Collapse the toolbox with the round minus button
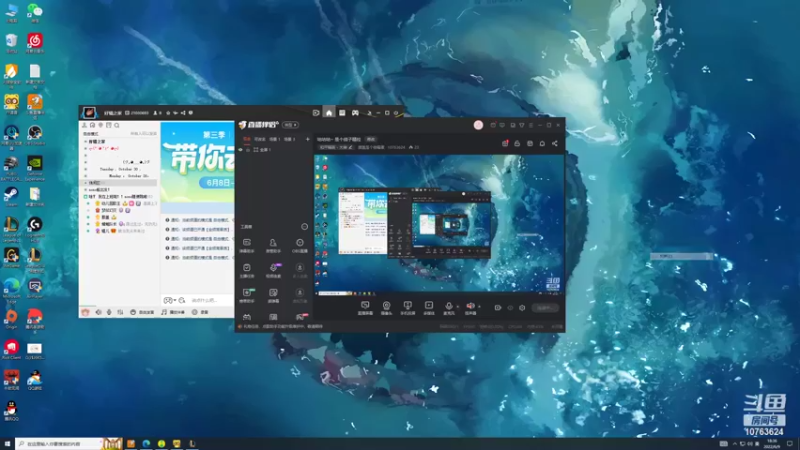The image size is (800, 450). 305,227
